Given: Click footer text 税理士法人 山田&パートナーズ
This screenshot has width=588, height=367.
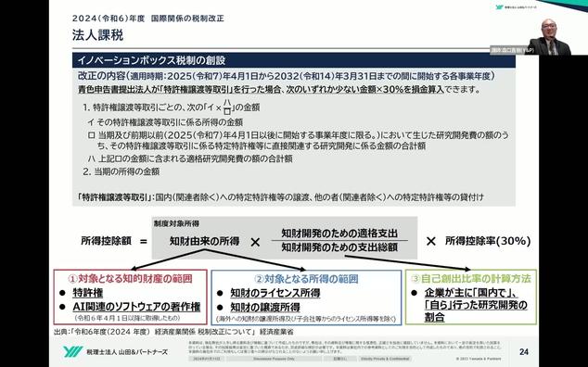Looking at the screenshot, I should click(127, 352).
